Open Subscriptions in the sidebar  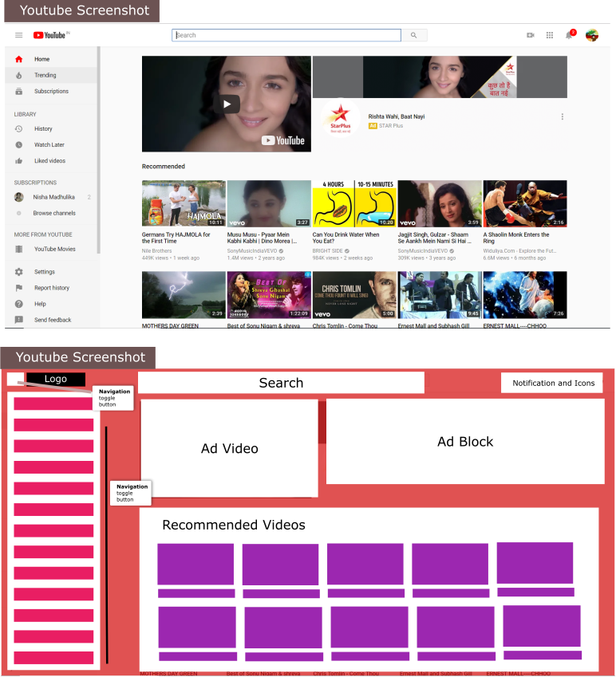pyautogui.click(x=53, y=91)
